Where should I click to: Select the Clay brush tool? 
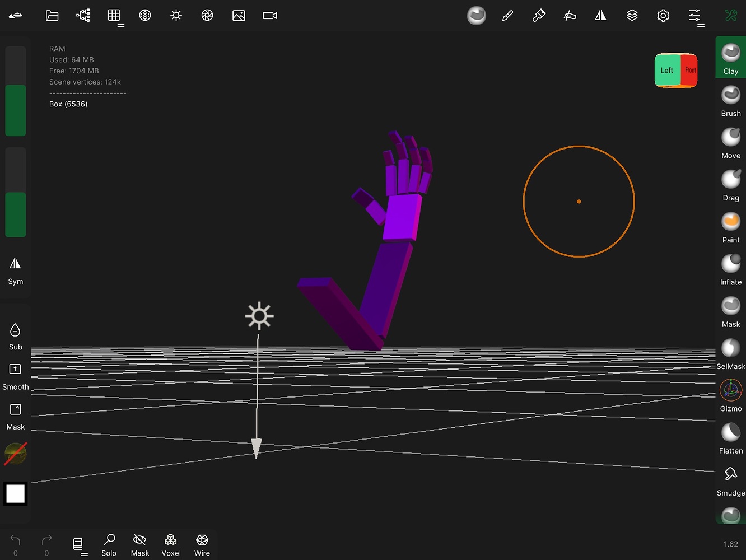click(730, 58)
